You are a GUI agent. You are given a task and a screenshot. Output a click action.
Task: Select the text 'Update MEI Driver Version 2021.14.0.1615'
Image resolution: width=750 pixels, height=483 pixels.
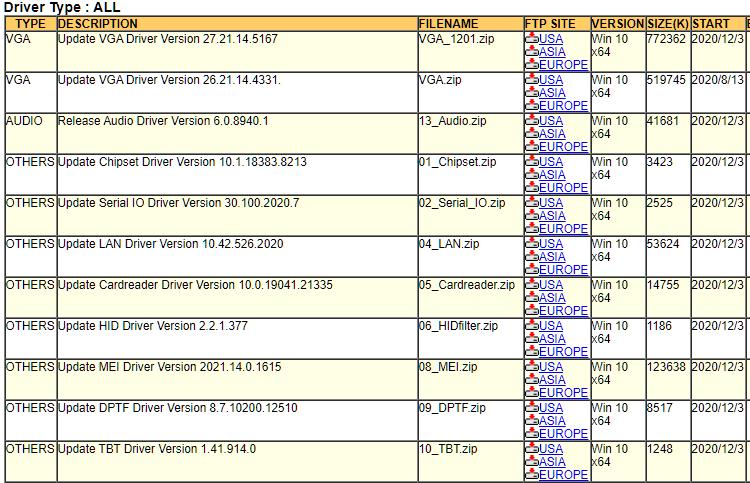coord(170,367)
